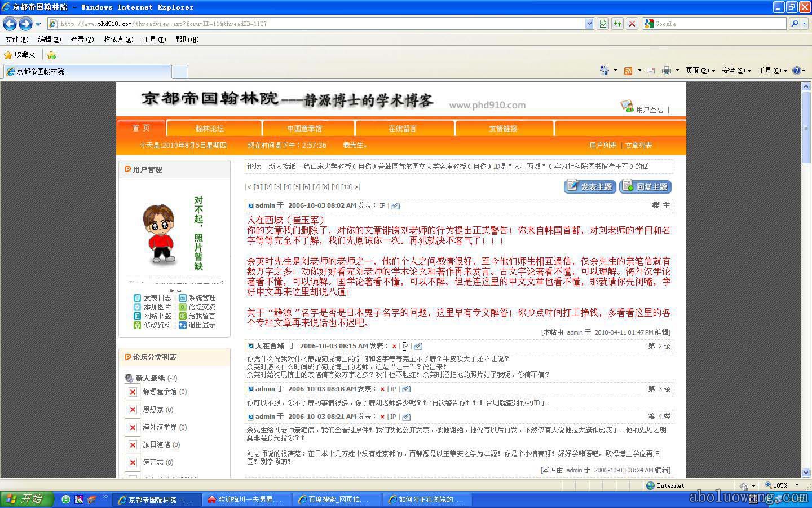Viewport: 812px width, 508px height.
Task: Click the add to favorites bar icon
Action: [x=51, y=55]
